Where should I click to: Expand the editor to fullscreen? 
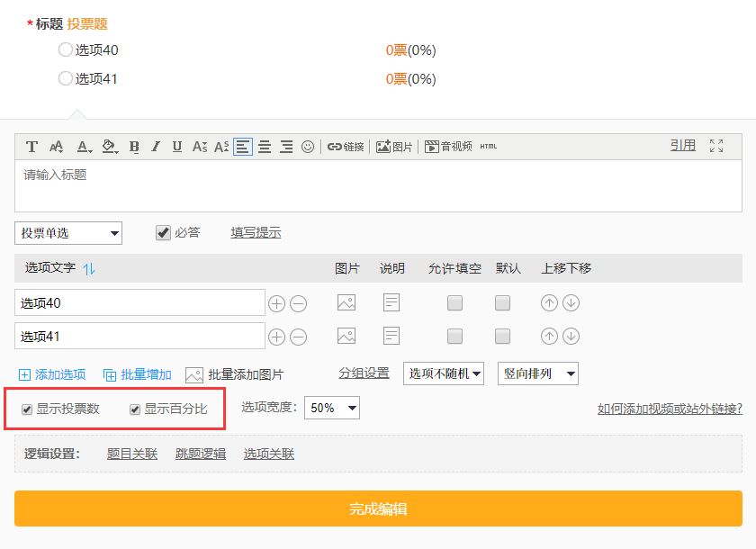(x=716, y=146)
